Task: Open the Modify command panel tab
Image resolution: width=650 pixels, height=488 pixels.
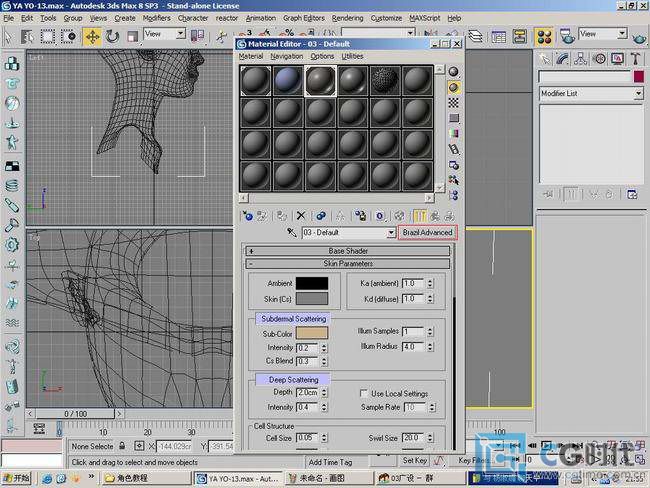Action: point(563,59)
